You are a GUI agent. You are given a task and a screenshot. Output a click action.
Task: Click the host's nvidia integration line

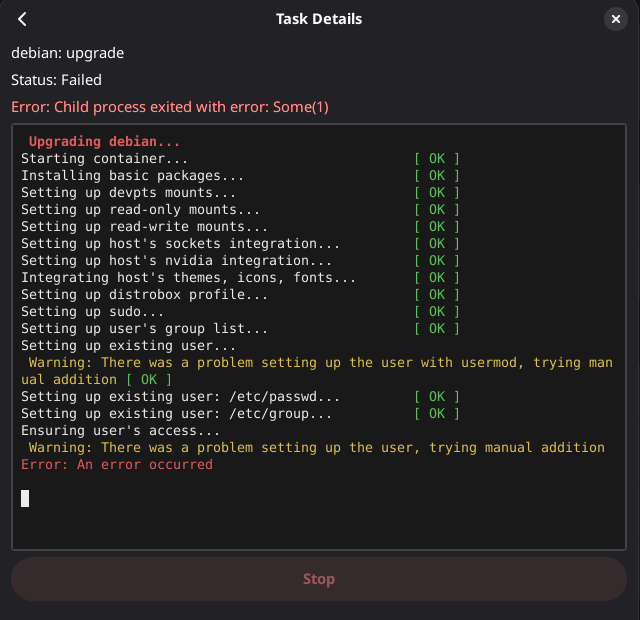point(176,260)
